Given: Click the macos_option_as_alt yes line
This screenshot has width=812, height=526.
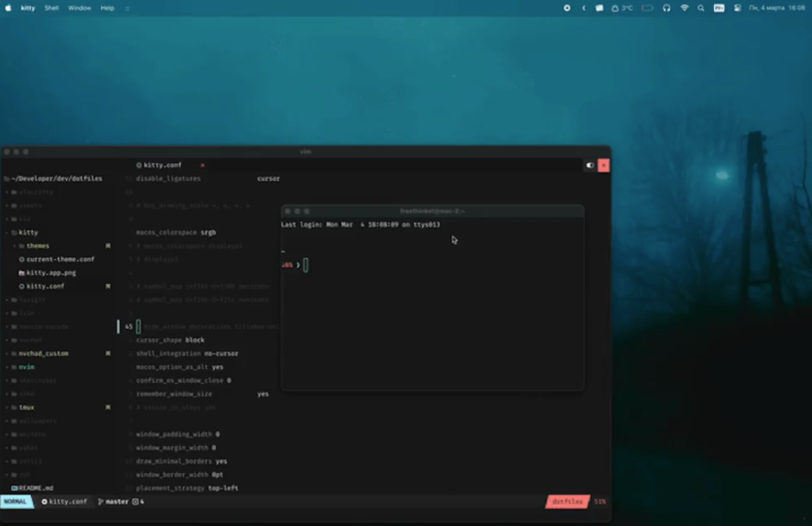Looking at the screenshot, I should pos(180,367).
